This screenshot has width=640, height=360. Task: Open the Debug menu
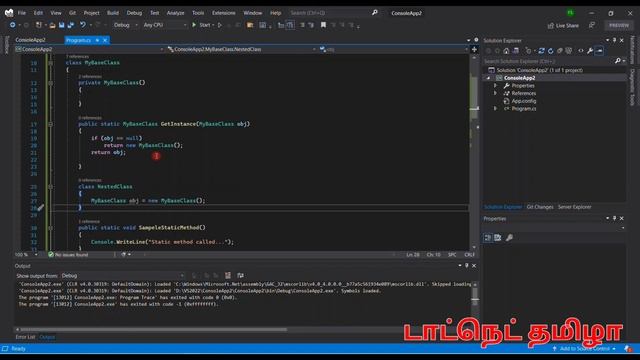(134, 13)
